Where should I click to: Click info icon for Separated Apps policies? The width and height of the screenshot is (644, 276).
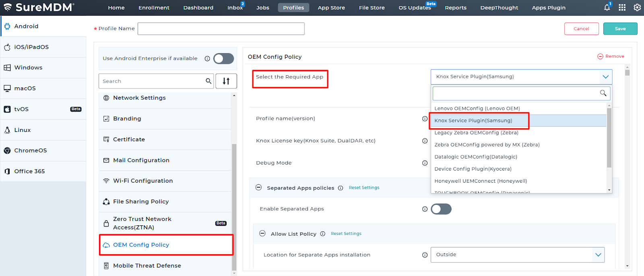point(341,188)
